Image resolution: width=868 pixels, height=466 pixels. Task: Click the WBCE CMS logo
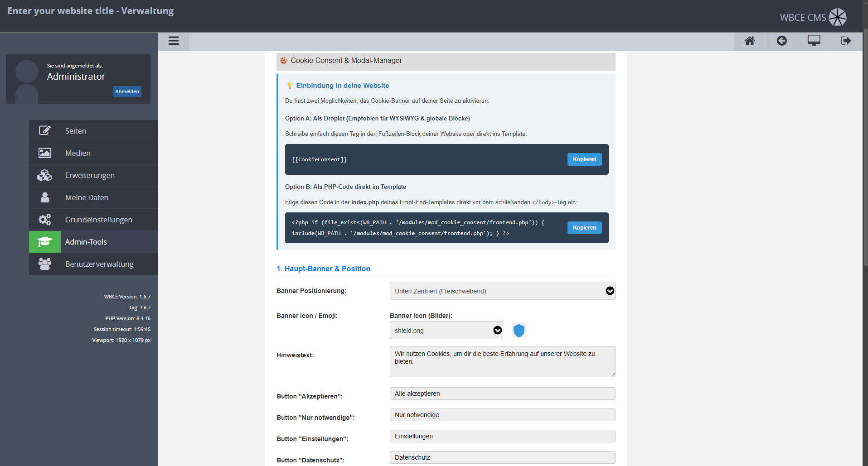click(x=813, y=17)
